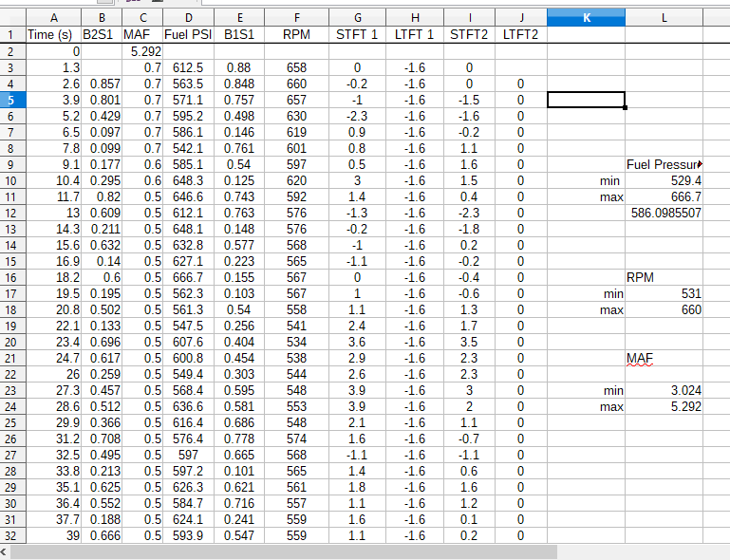Click the horizontal scrollbar left arrow
The width and height of the screenshot is (730, 560).
[x=5, y=551]
